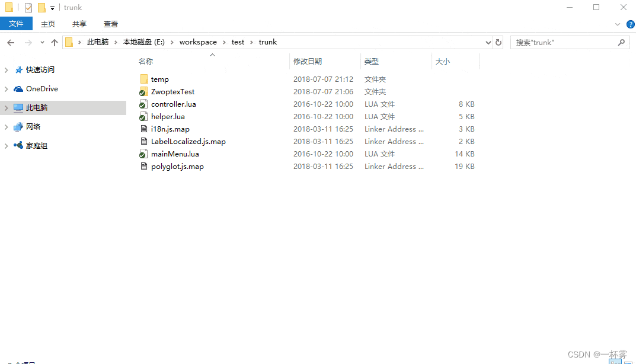Viewport: 636px width, 364px height.
Task: Click the LabelLocalized.js.map file name
Action: coord(188,142)
